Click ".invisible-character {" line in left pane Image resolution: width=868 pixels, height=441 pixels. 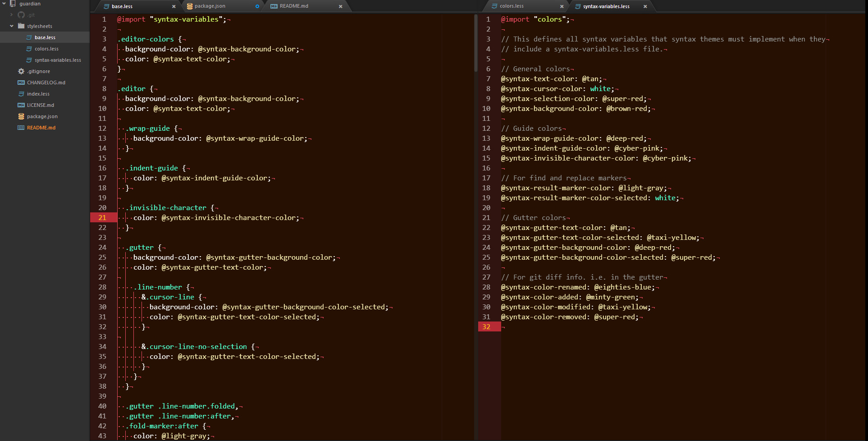(x=170, y=208)
